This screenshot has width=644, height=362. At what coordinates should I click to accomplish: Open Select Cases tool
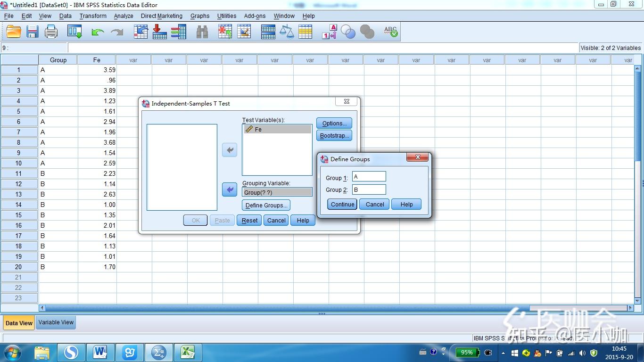point(305,32)
